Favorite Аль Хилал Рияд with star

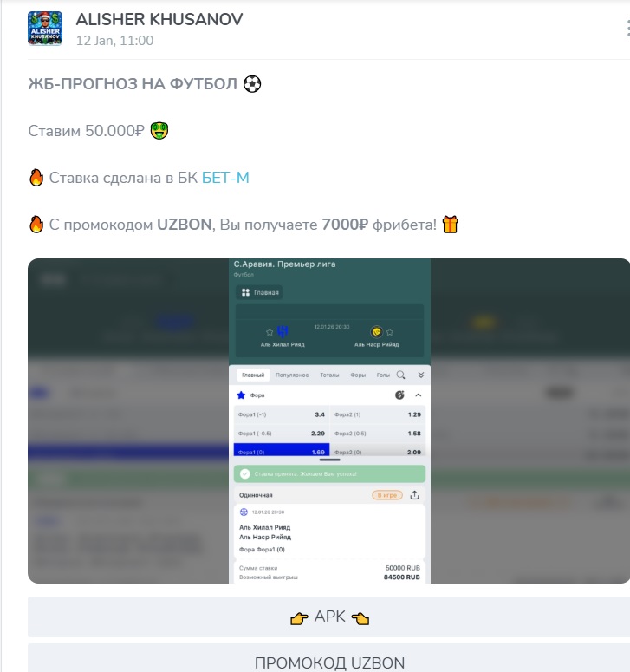(270, 332)
